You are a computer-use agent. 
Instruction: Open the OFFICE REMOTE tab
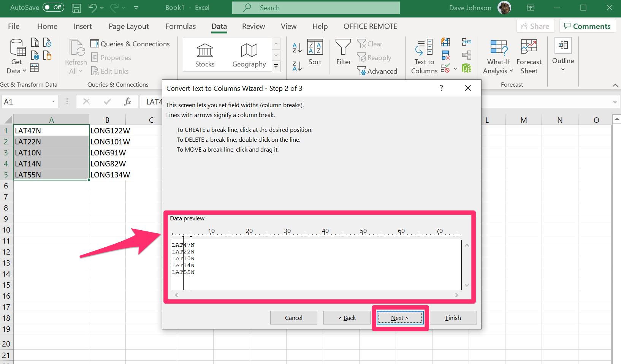pyautogui.click(x=370, y=26)
